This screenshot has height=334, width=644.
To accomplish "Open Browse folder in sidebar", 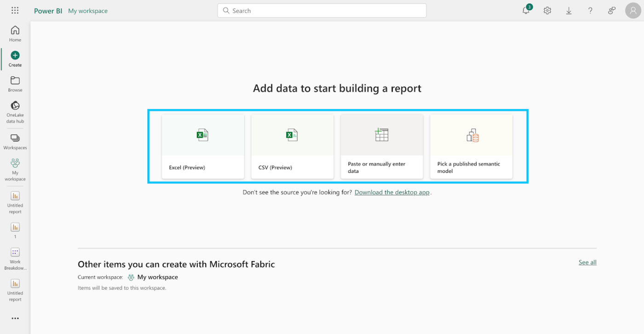I will click(x=15, y=83).
